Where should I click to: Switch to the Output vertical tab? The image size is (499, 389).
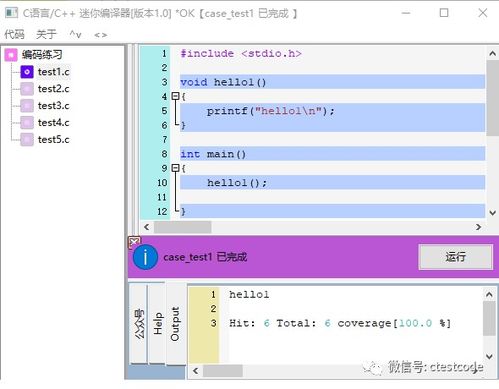[175, 323]
